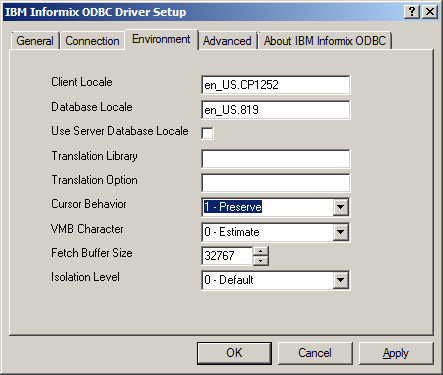Click the '0 - Estimate' combo value
The width and height of the screenshot is (443, 375).
pos(232,232)
